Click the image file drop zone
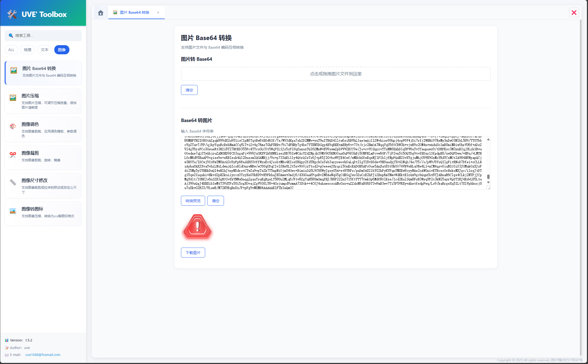The height and width of the screenshot is (364, 588). coord(336,73)
